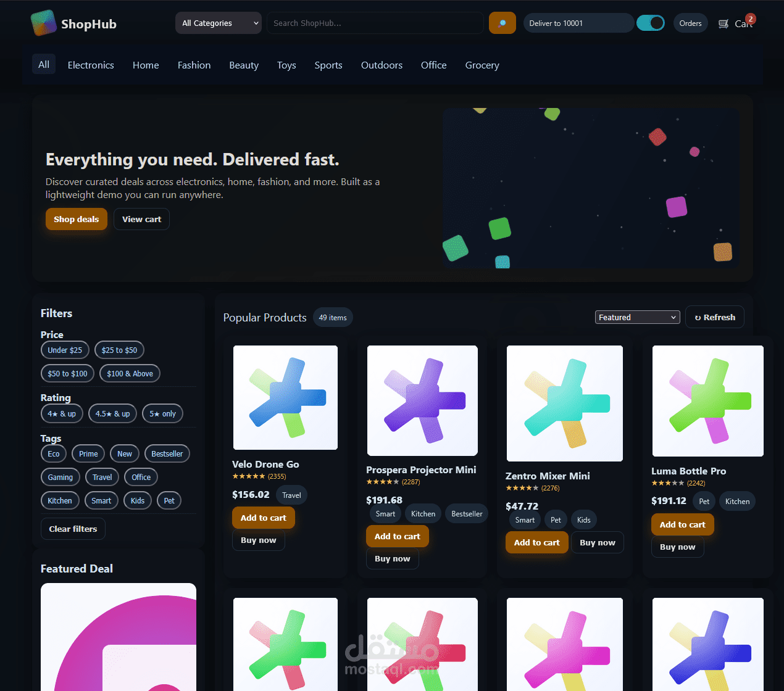Image resolution: width=784 pixels, height=691 pixels.
Task: Click the orange search icon button
Action: point(503,23)
